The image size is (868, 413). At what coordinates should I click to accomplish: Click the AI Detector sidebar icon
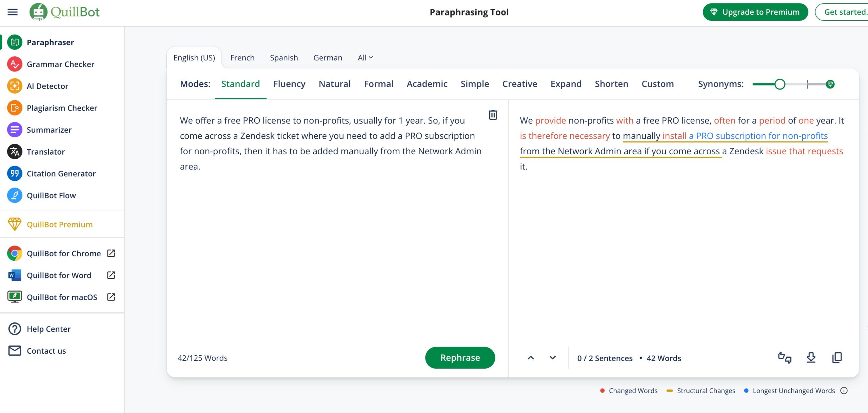pyautogui.click(x=14, y=85)
